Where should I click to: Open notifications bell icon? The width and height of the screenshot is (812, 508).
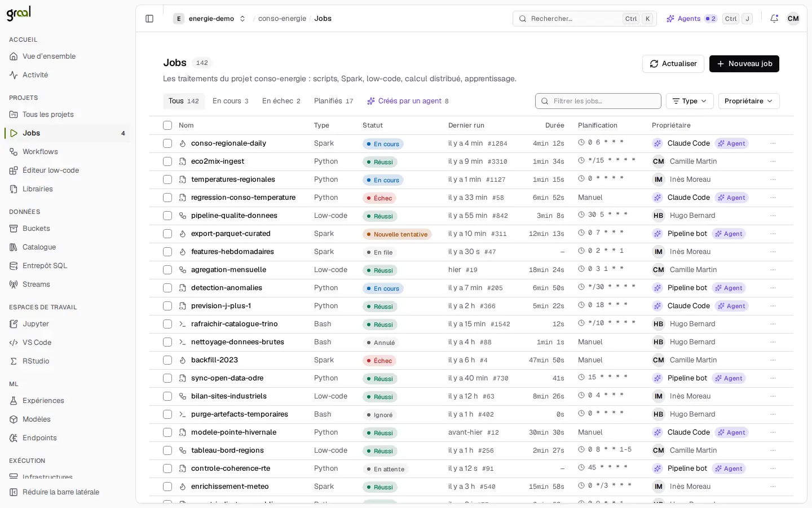(774, 19)
